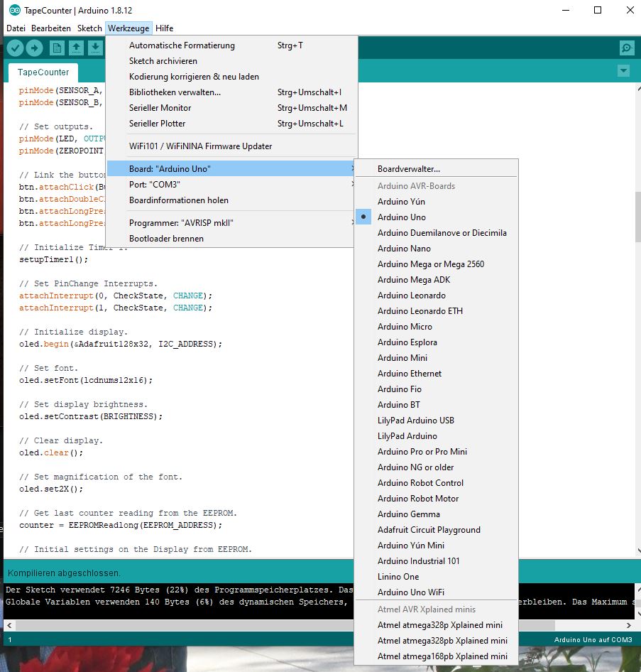Select Arduino Mini board
This screenshot has width=641, height=672.
point(437,358)
